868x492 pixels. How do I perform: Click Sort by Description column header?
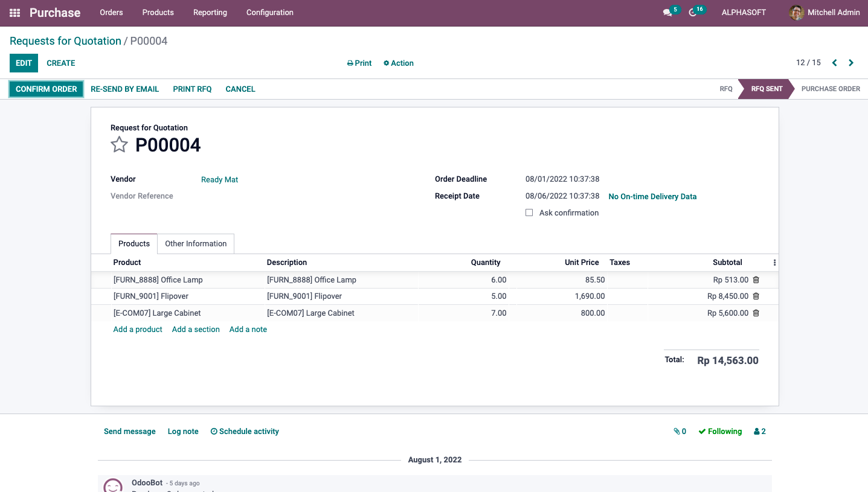coord(287,263)
